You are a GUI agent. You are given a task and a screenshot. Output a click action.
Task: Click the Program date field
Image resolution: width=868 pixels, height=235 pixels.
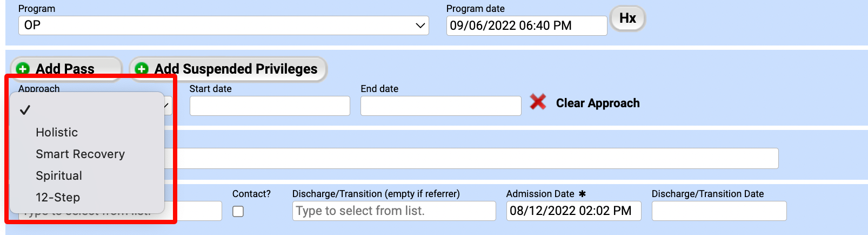pyautogui.click(x=526, y=25)
